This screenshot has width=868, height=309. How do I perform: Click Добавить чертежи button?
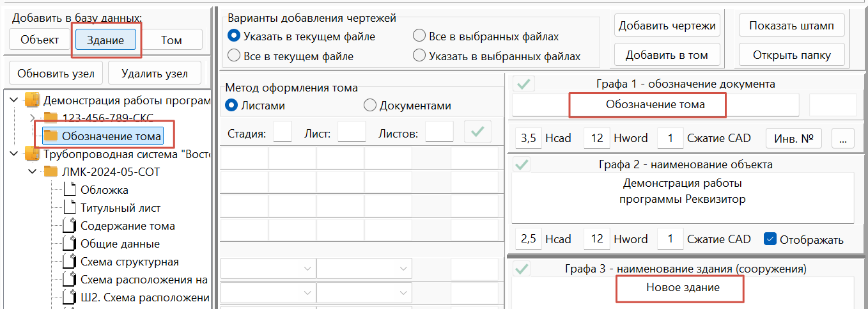[667, 26]
